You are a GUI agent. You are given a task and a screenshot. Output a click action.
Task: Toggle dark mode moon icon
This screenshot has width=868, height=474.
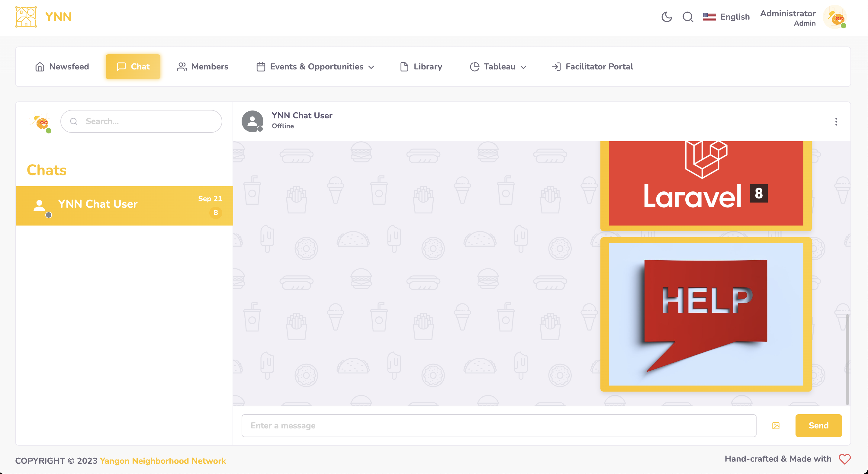click(x=667, y=17)
